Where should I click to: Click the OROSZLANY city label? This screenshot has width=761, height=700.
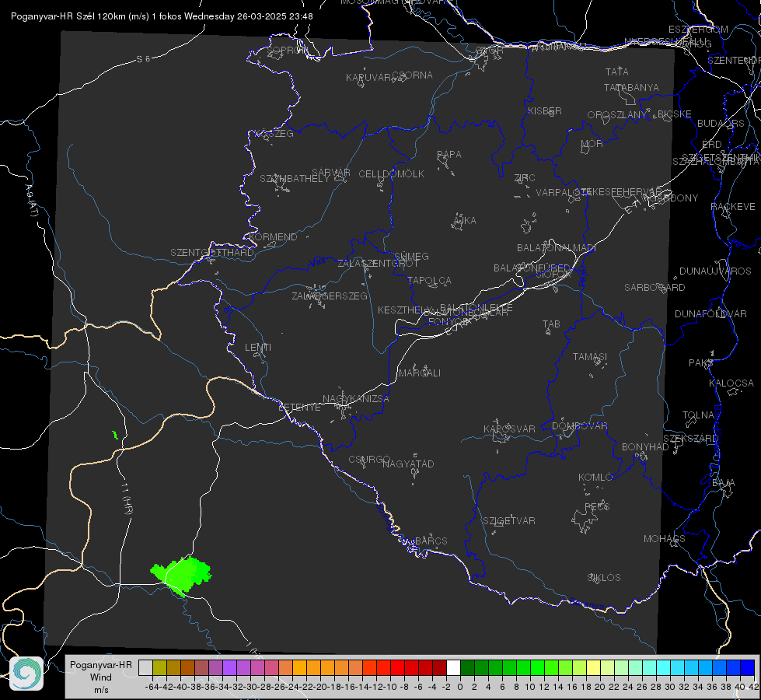(x=617, y=114)
